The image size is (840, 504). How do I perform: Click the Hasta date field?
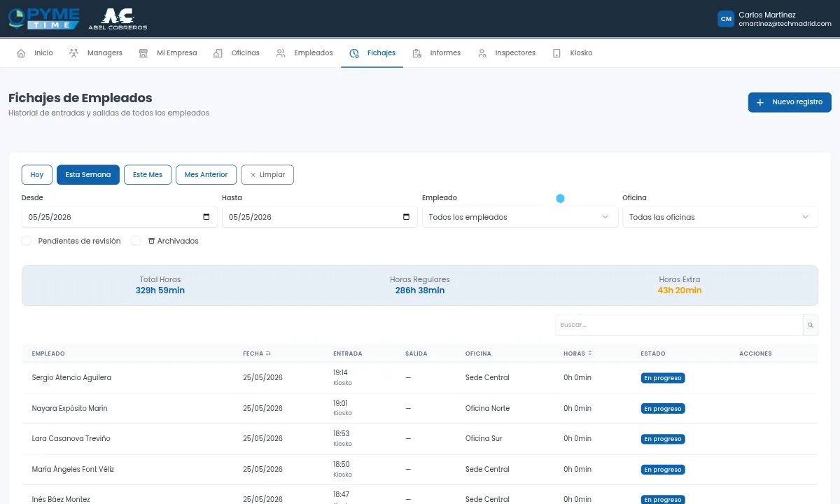pyautogui.click(x=320, y=217)
